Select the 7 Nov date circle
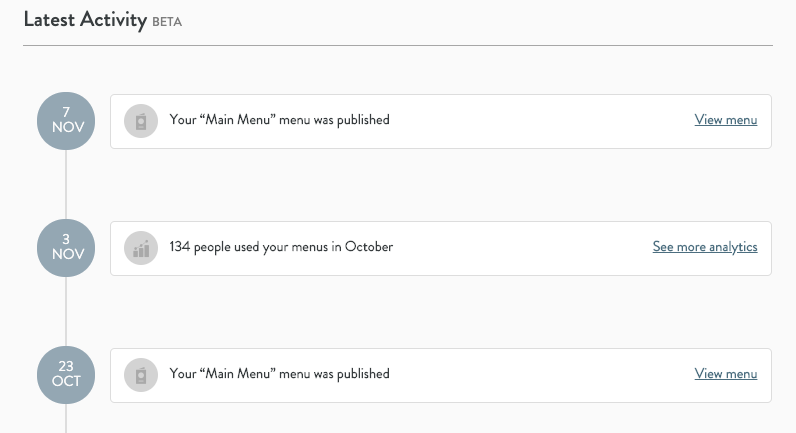 (66, 121)
